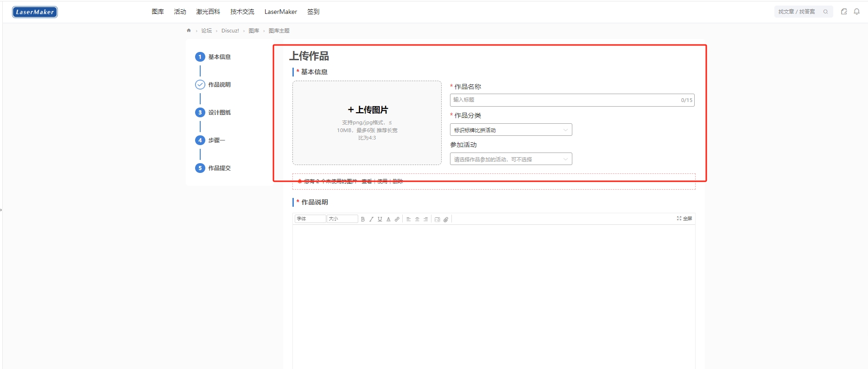Viewport: 868px width, 369px height.
Task: Jump to step 1 基本信息
Action: click(x=213, y=57)
